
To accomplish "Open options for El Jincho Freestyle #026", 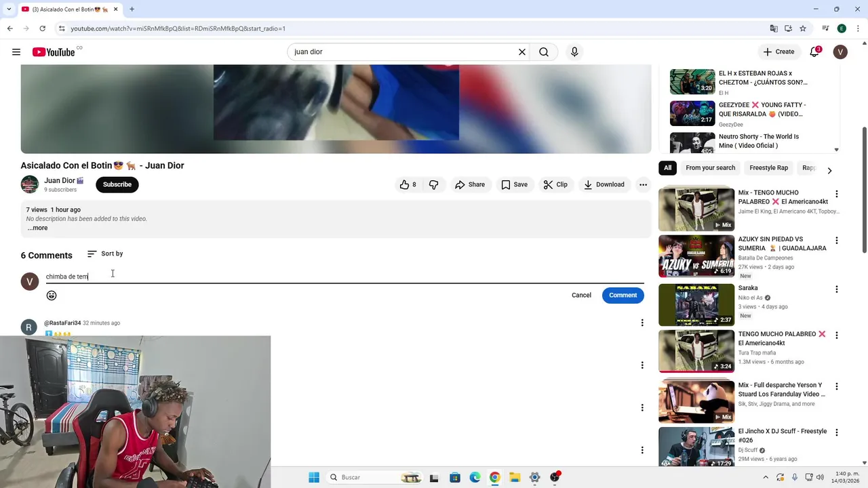I will (x=837, y=432).
